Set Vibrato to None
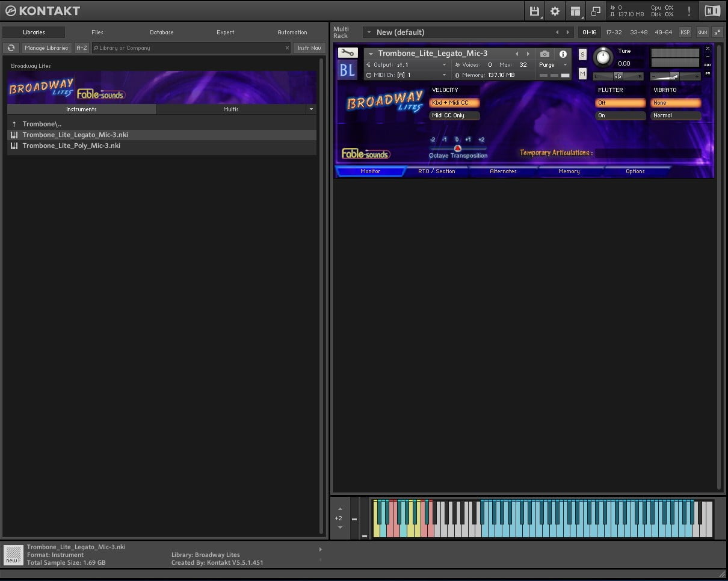Image resolution: width=728 pixels, height=581 pixels. coord(676,103)
